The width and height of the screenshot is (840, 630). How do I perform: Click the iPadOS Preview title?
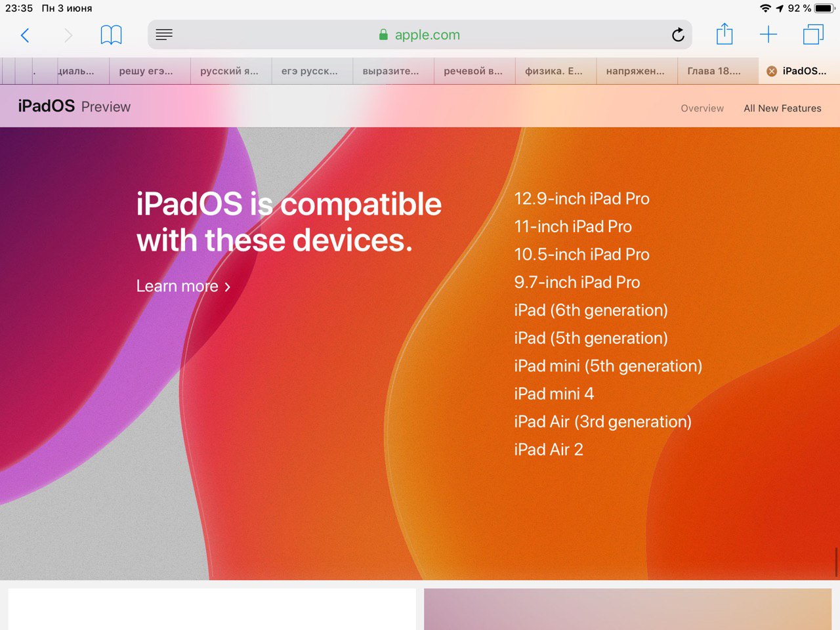(x=74, y=106)
